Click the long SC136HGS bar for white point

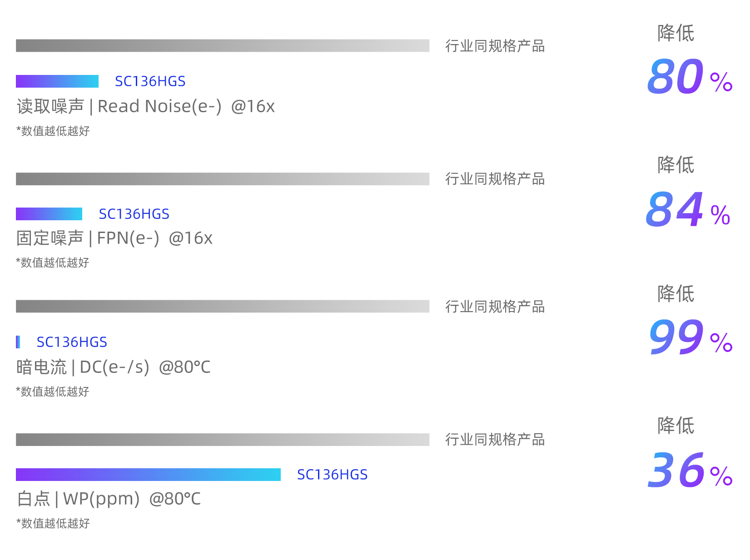pos(148,475)
